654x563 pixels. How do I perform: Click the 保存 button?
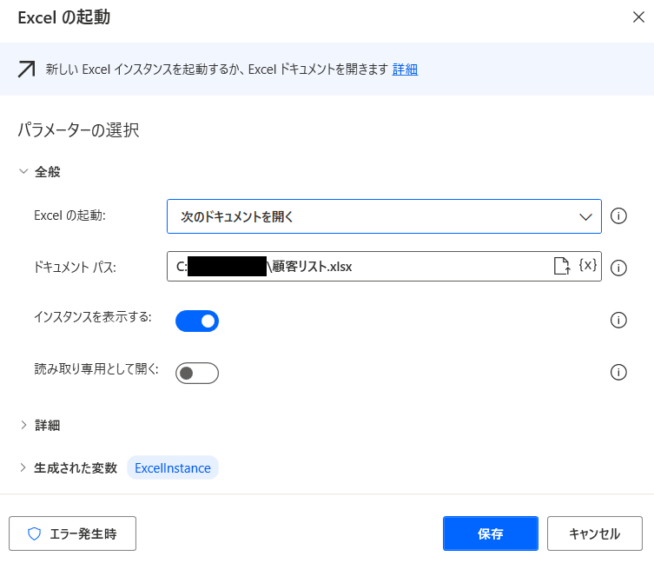pyautogui.click(x=490, y=533)
